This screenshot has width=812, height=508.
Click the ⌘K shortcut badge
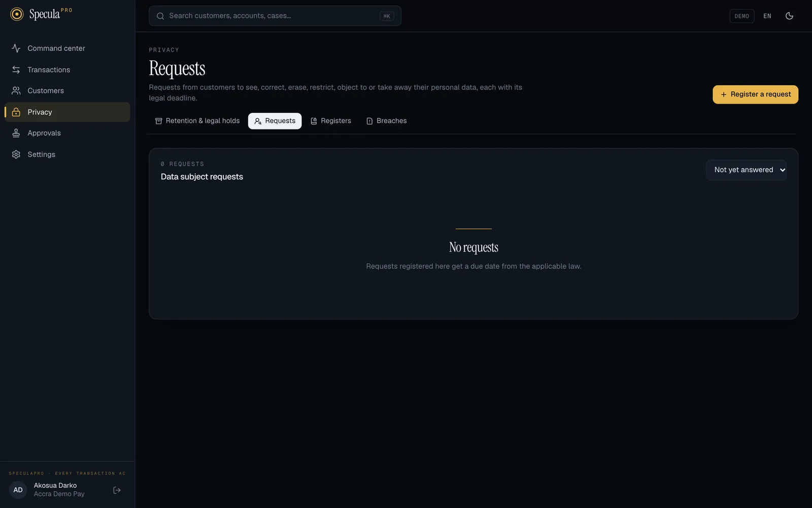pos(387,16)
